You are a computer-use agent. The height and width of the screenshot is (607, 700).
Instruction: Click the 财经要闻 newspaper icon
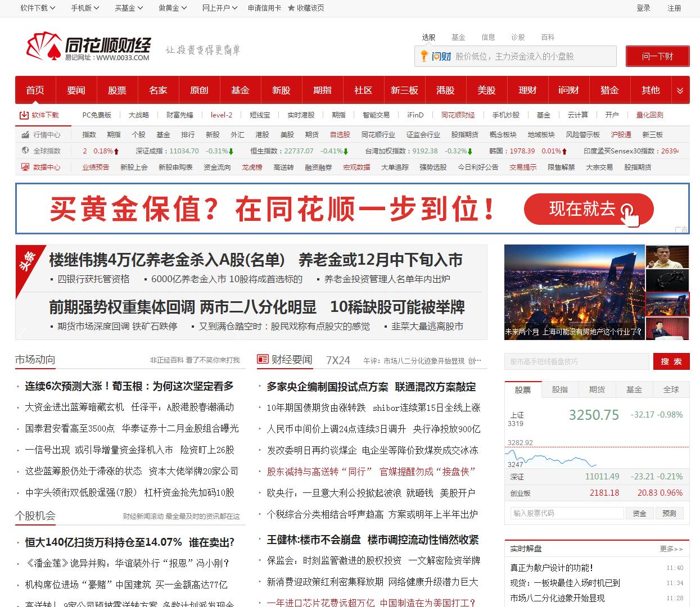click(263, 359)
